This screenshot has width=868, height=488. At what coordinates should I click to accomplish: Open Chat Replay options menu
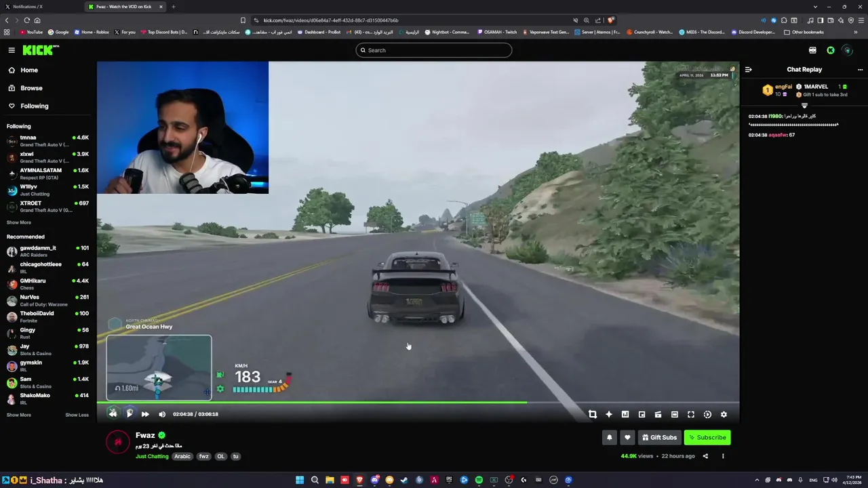pyautogui.click(x=860, y=69)
